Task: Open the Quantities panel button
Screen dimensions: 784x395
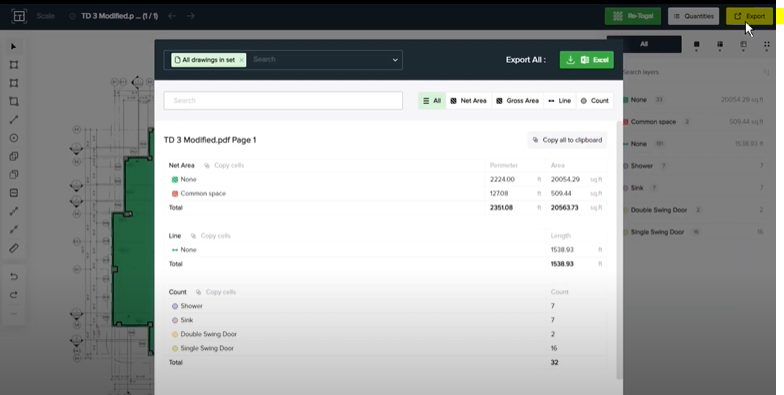Action: click(694, 16)
